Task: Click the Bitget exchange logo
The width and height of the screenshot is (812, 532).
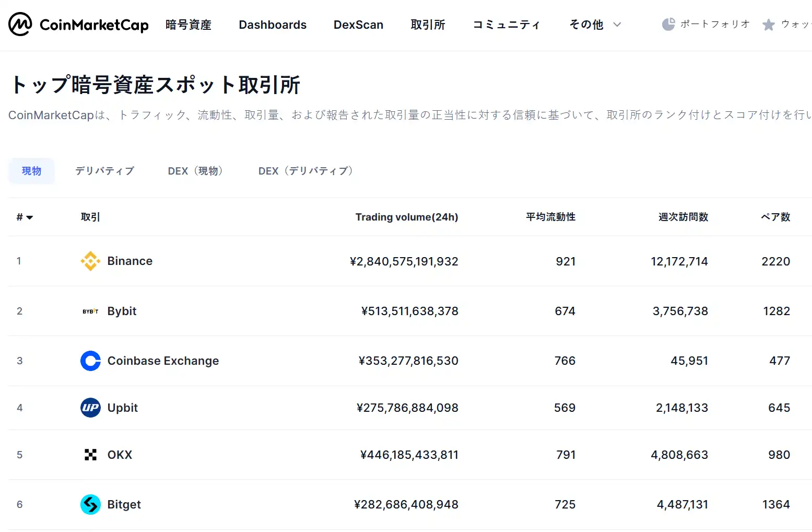Action: (x=90, y=504)
